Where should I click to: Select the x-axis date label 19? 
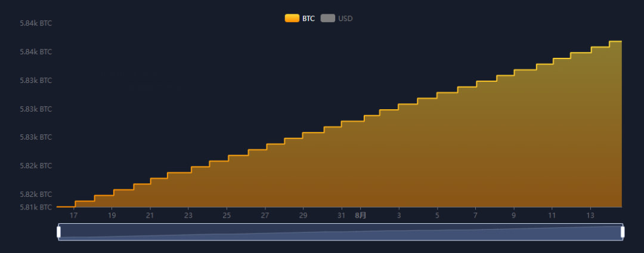pyautogui.click(x=112, y=215)
